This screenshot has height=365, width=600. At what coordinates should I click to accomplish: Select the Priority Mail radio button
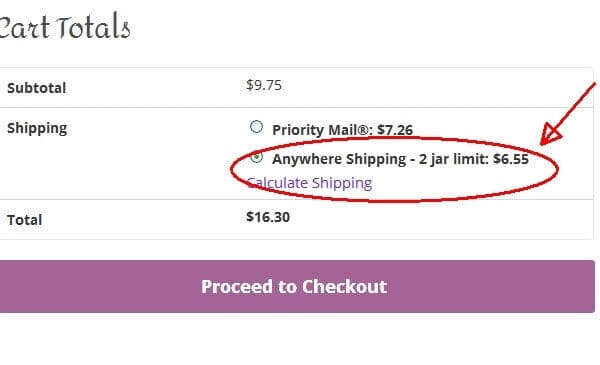tap(256, 127)
